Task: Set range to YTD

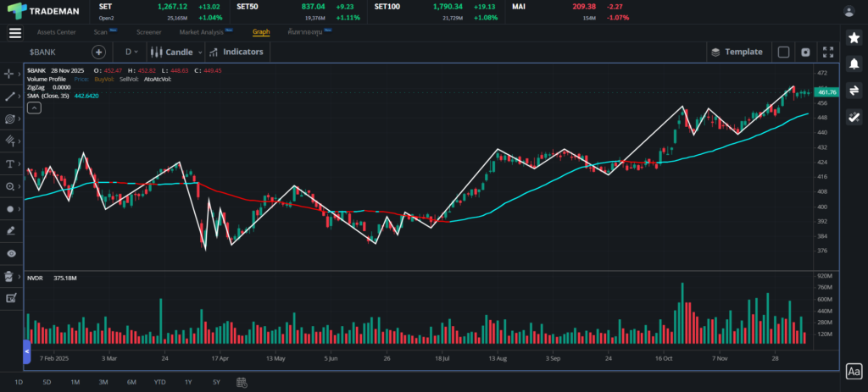Action: click(x=160, y=382)
